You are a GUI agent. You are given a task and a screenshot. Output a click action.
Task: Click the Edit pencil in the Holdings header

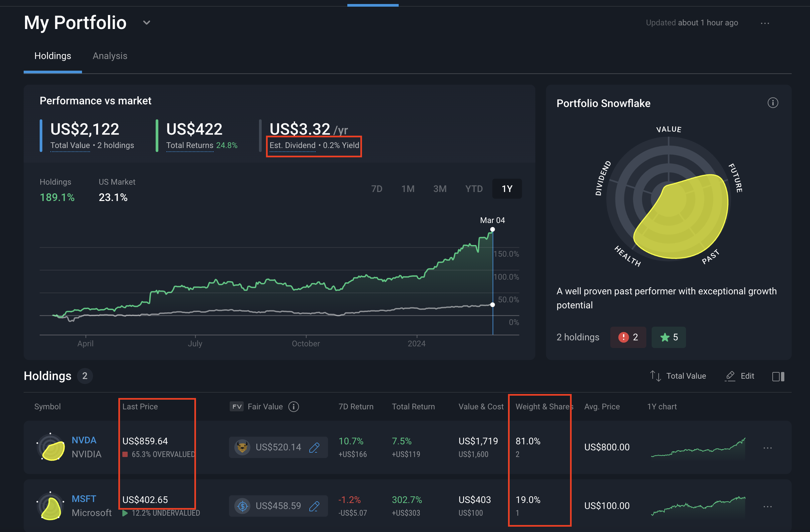[x=730, y=376]
